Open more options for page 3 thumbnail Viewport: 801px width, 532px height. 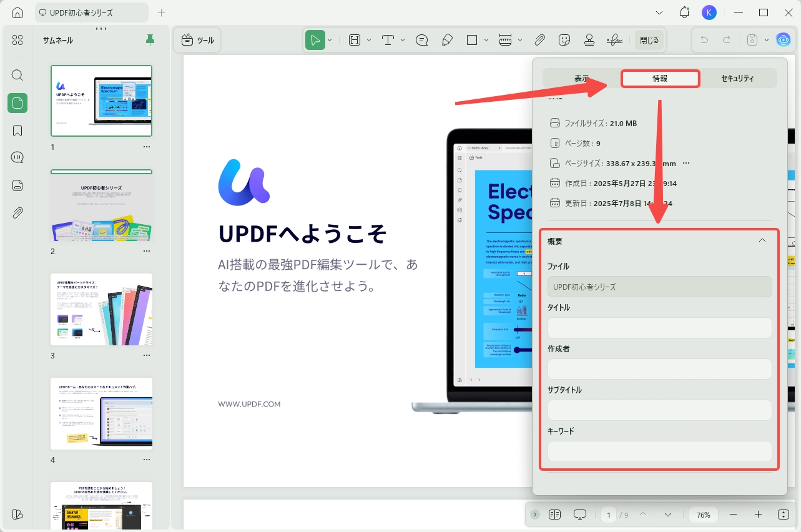tap(147, 355)
